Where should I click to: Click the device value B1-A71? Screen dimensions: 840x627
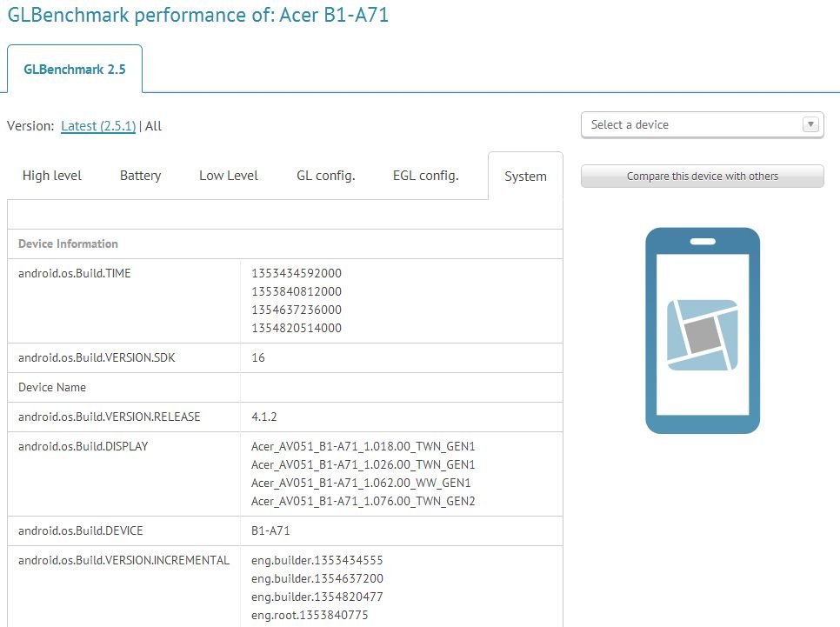pyautogui.click(x=270, y=530)
